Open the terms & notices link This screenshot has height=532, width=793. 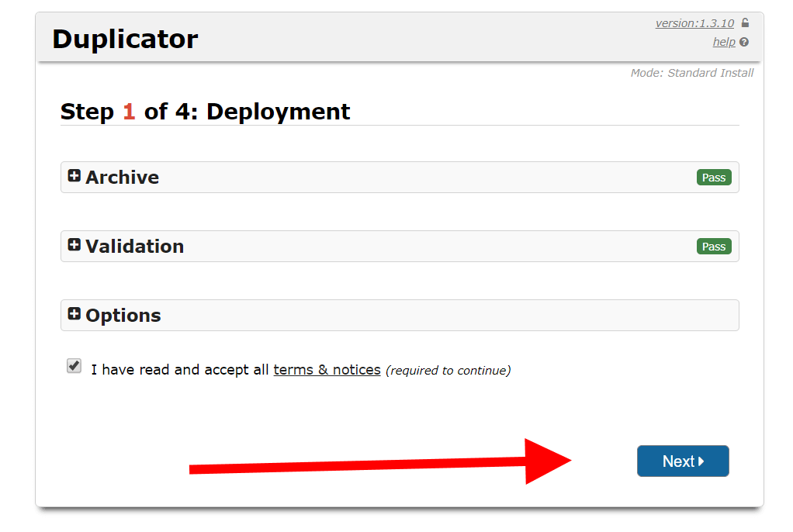pos(327,369)
